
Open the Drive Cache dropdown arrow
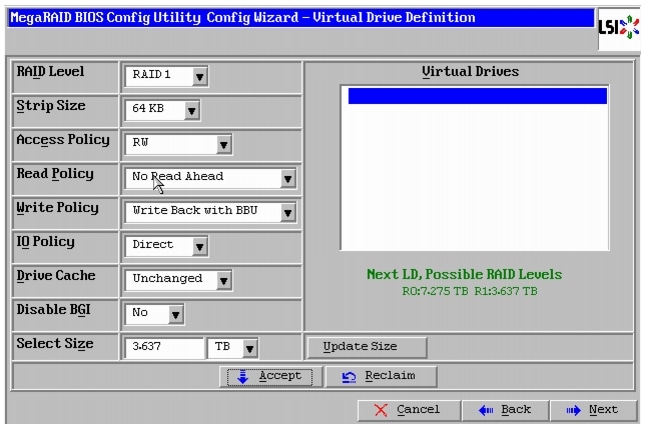pos(224,281)
